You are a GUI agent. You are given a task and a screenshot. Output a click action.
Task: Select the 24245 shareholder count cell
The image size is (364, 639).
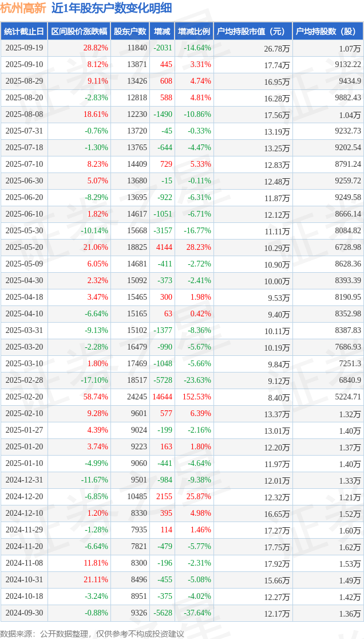point(137,397)
